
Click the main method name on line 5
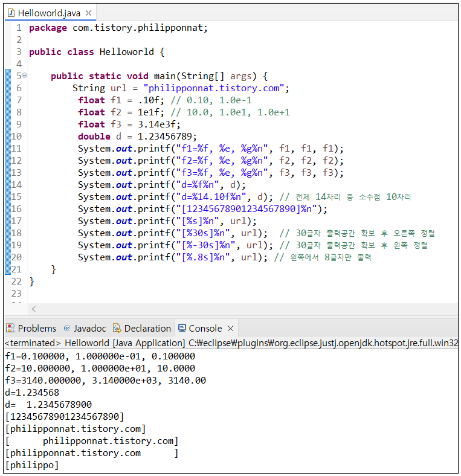coord(164,76)
